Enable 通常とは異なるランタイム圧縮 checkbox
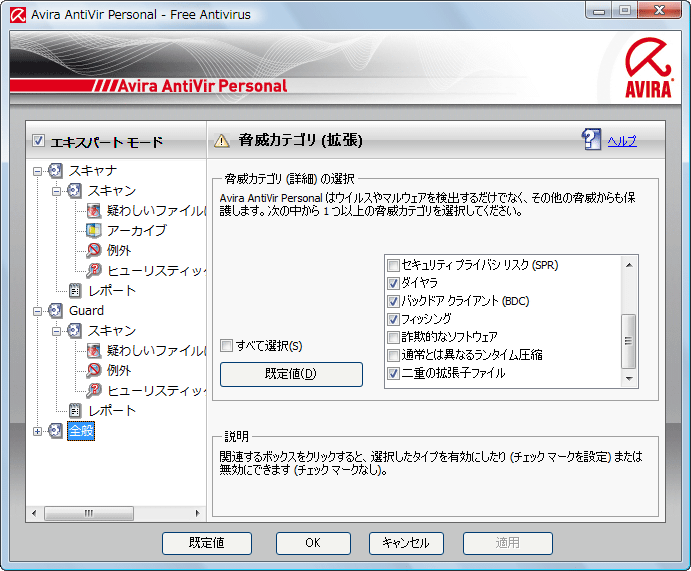The height and width of the screenshot is (571, 691). point(393,355)
